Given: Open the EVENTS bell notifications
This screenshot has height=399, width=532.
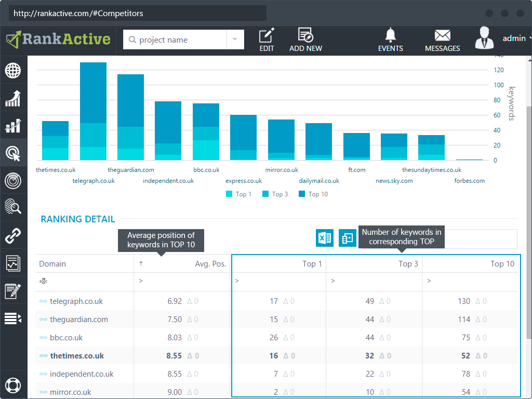Looking at the screenshot, I should click(x=391, y=40).
